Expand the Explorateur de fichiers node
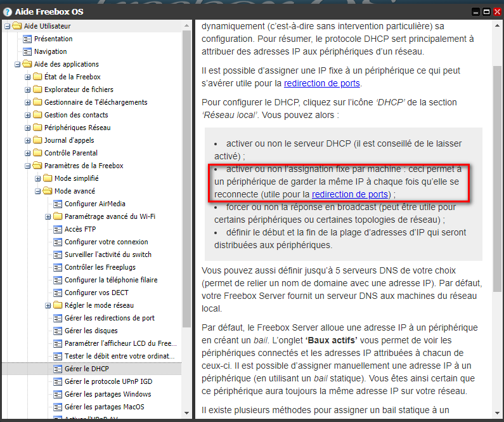504x422 pixels. pos(28,90)
